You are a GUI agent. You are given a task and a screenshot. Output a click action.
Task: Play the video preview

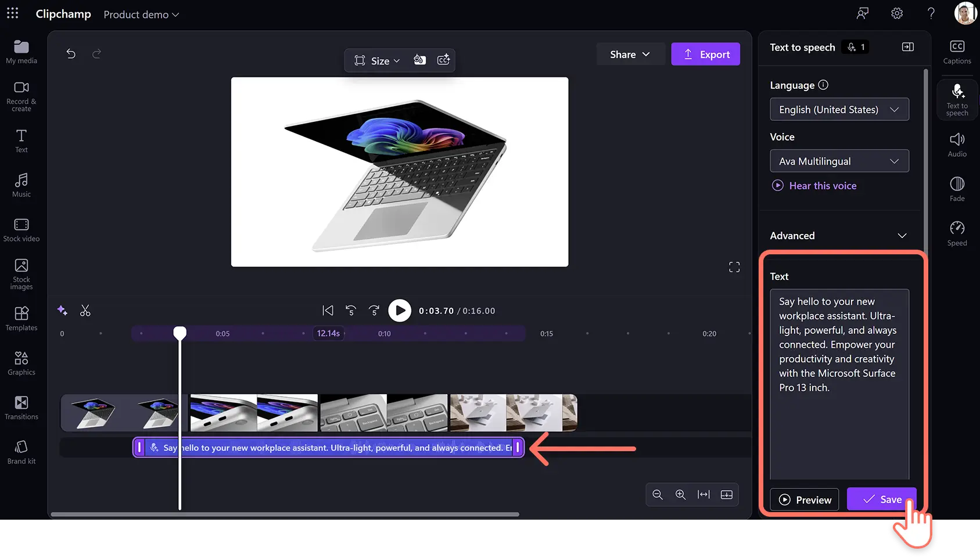[400, 311]
